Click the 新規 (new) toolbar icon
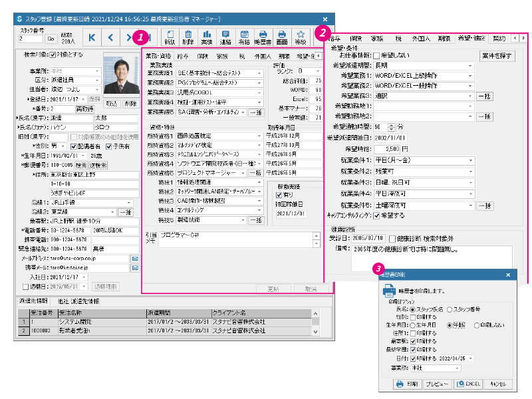Viewport: 532px width, 399px height. click(170, 37)
